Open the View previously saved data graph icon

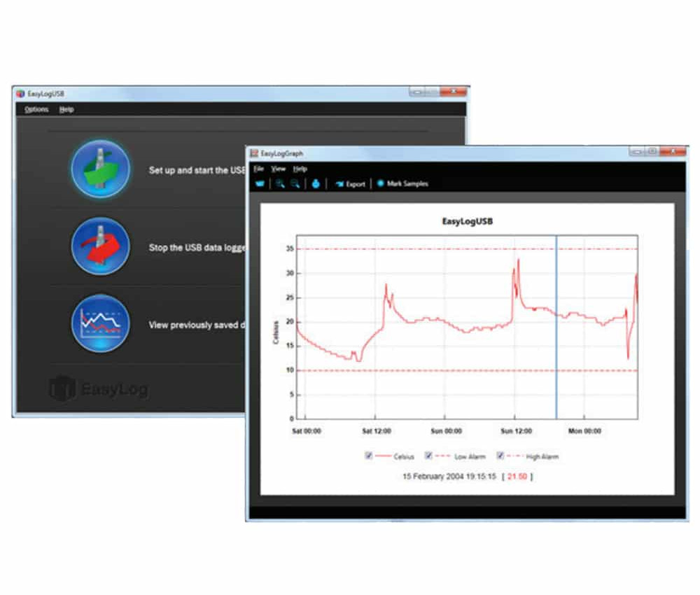point(100,323)
